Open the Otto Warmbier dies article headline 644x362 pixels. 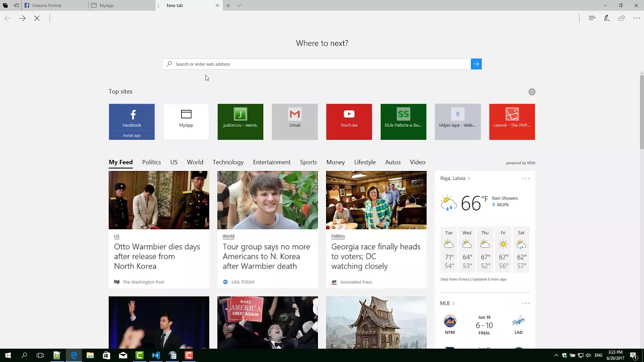click(157, 256)
